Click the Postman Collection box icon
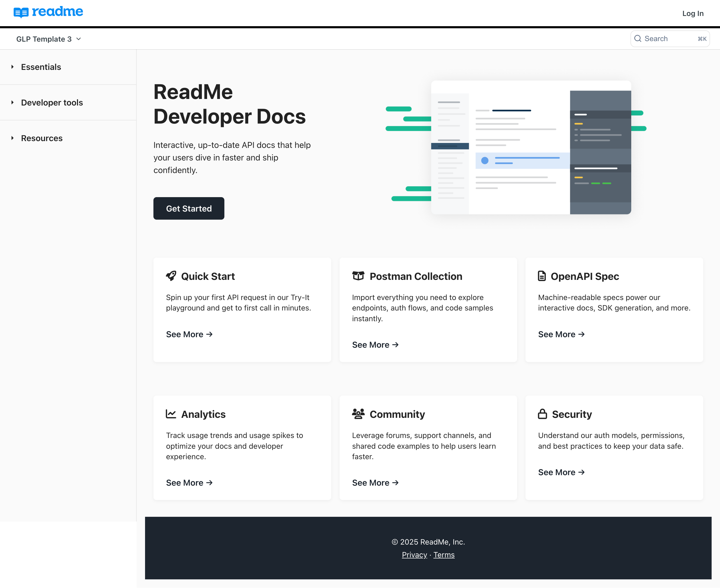Screen dimensions: 720x588 [358, 276]
